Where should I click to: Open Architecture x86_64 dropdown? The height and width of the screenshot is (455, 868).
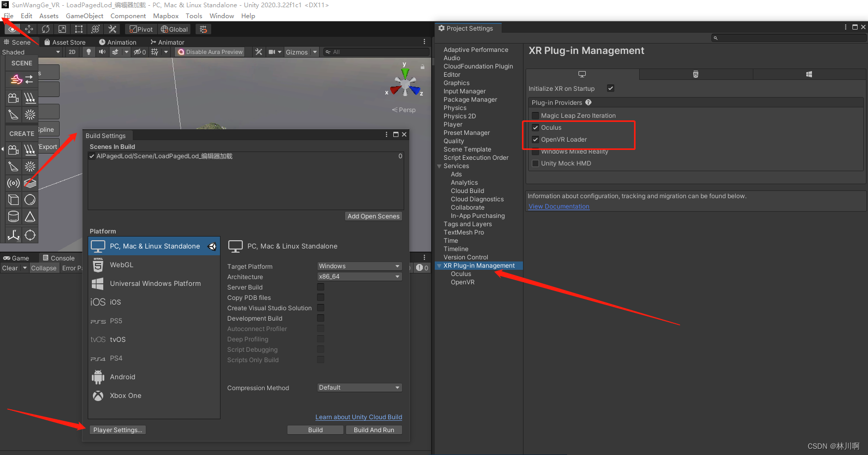360,277
